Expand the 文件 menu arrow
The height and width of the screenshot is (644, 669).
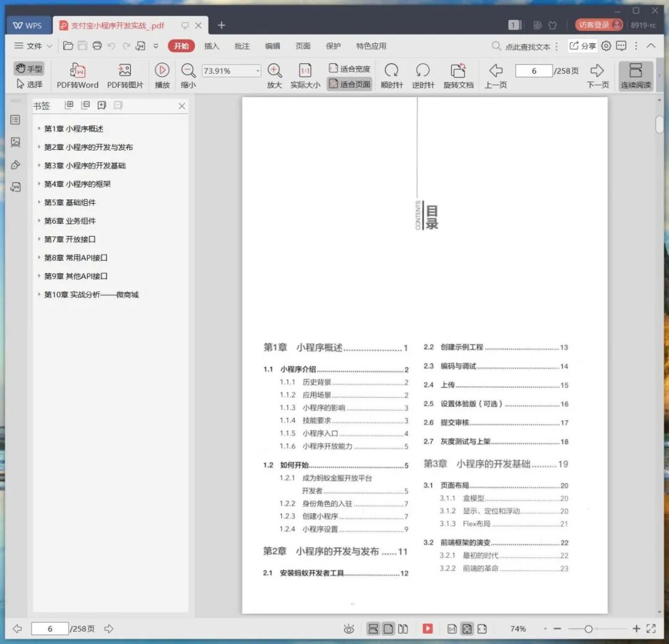coord(50,46)
